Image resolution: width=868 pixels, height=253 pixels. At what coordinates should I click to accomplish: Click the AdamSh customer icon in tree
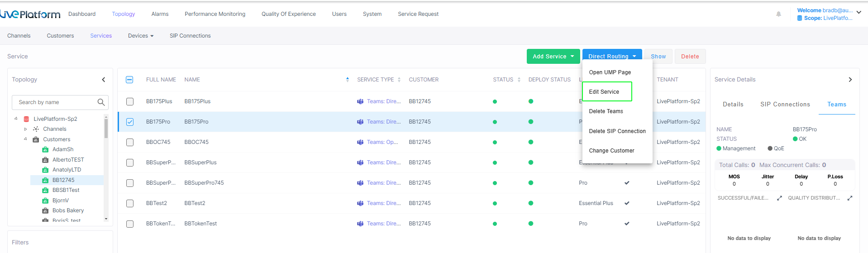[45, 149]
